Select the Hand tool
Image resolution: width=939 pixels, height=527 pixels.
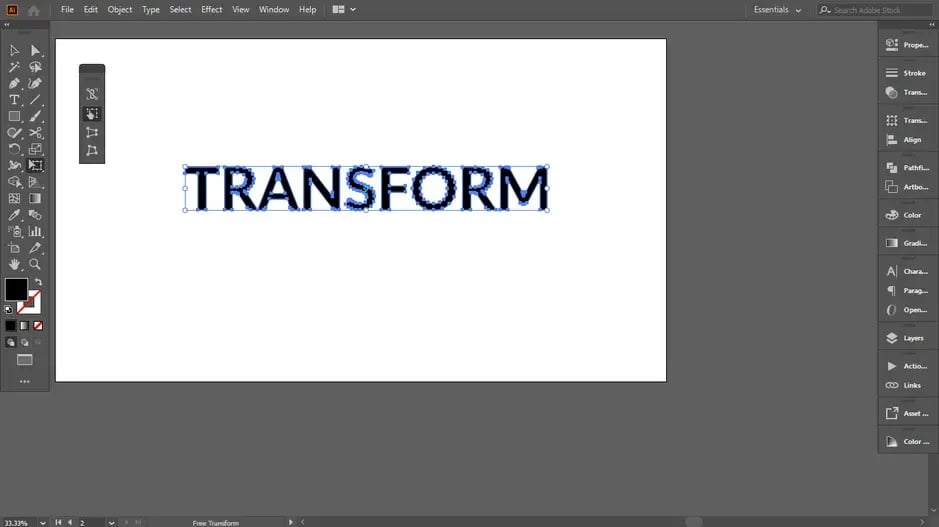tap(14, 264)
